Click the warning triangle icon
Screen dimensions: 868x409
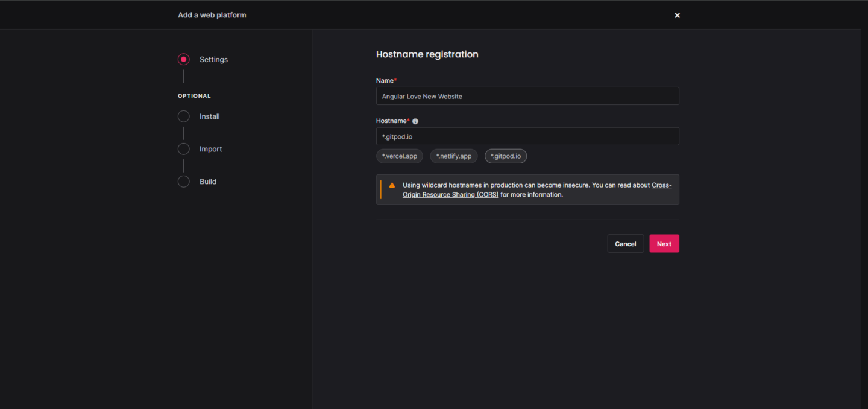coord(391,185)
